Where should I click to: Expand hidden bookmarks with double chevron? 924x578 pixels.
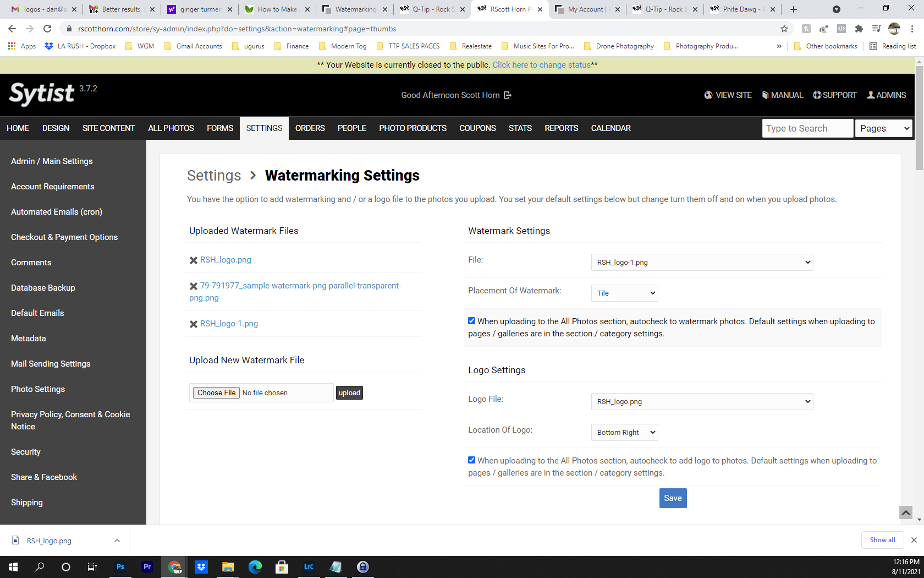point(779,46)
